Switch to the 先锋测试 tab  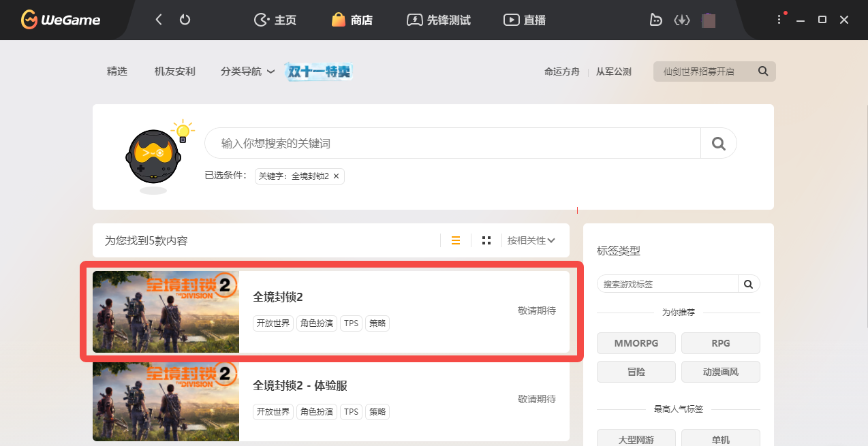coord(438,20)
